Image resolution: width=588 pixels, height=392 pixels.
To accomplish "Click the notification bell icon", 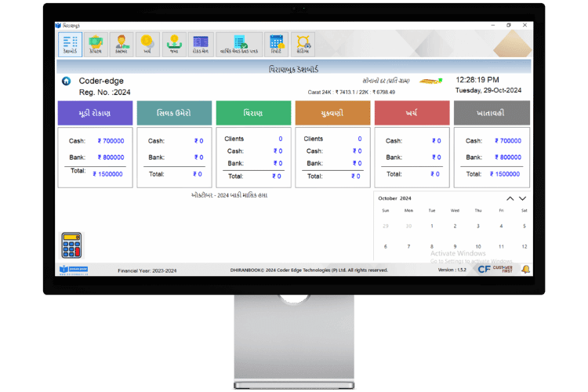I will click(x=525, y=269).
